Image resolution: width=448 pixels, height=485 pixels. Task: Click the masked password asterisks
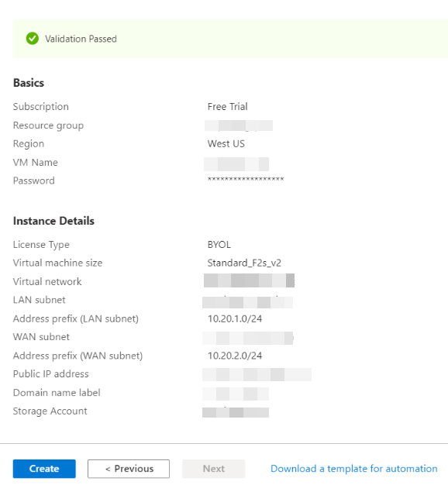coord(246,180)
